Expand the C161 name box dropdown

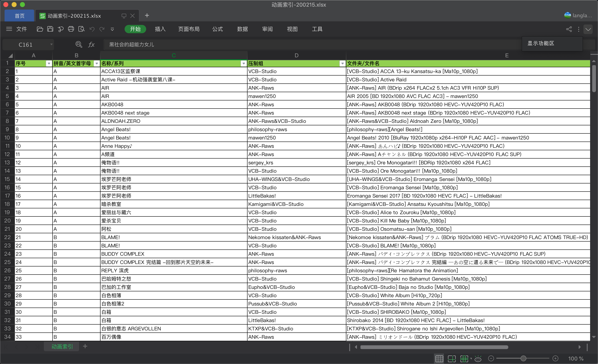point(51,44)
